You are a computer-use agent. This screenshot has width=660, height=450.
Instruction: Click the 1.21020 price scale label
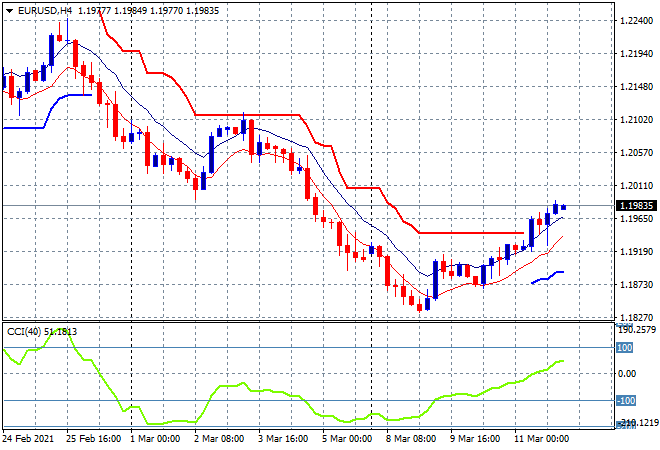(637, 120)
